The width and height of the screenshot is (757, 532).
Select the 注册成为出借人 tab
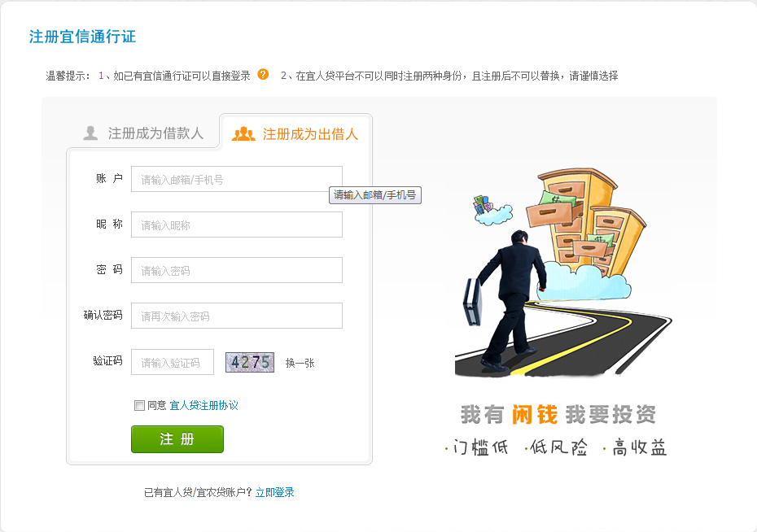tap(295, 133)
